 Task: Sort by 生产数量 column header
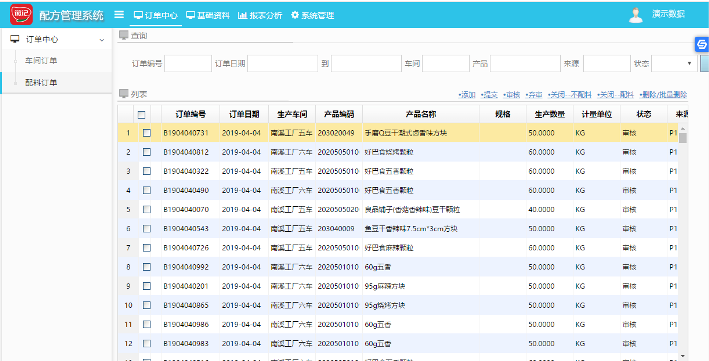click(x=550, y=114)
